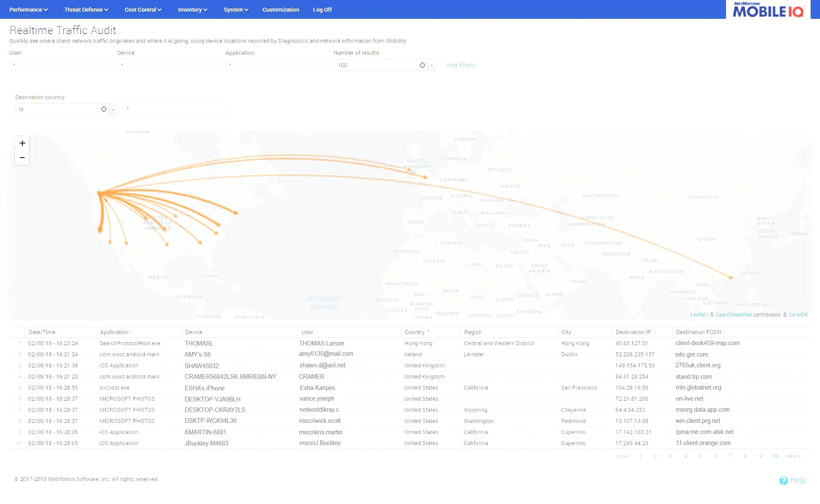Screen dimensions: 820x504
Task: Select Customization from the menu bar
Action: [x=281, y=9]
